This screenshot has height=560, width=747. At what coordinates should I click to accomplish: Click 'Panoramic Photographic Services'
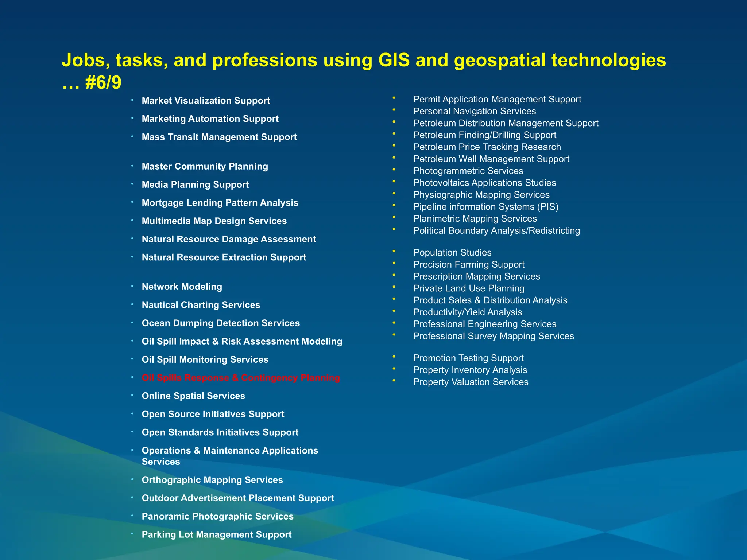[217, 516]
